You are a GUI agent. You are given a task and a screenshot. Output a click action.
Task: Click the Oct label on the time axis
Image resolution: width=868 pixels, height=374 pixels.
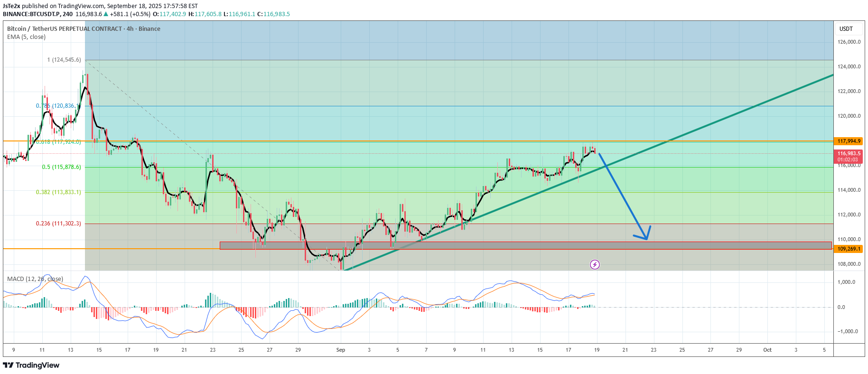click(767, 350)
